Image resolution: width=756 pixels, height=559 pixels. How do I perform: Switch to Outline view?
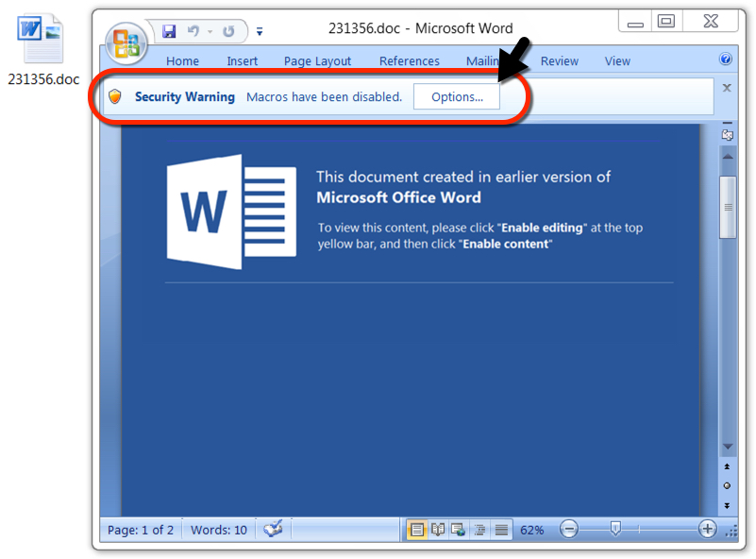coord(479,530)
